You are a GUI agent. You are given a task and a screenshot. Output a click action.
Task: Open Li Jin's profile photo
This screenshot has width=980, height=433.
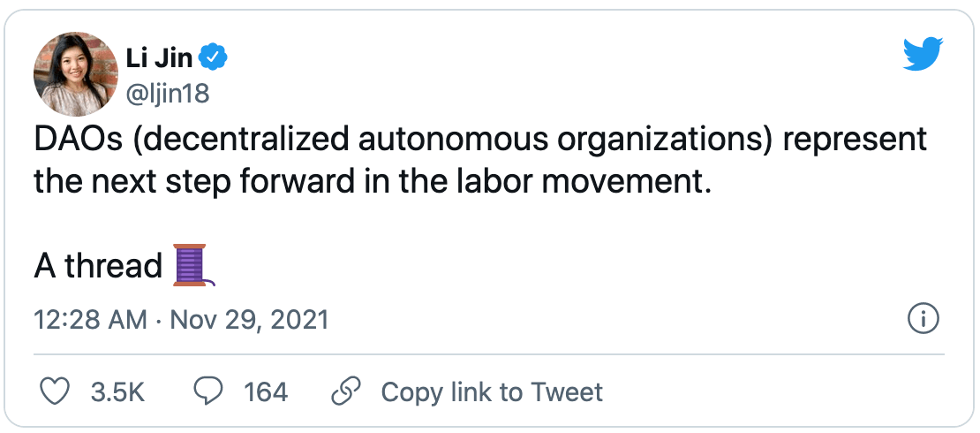click(76, 74)
